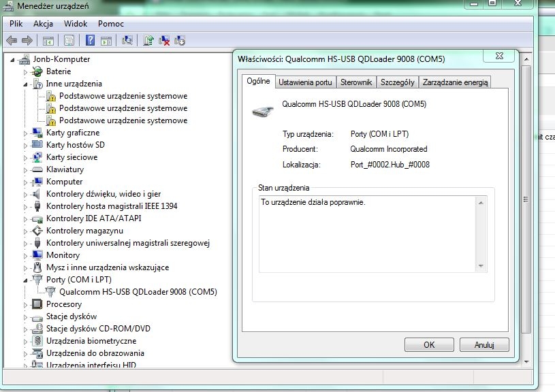Select first Podstawowe urządzenie systemowe entry
This screenshot has width=555, height=392.
(x=123, y=96)
